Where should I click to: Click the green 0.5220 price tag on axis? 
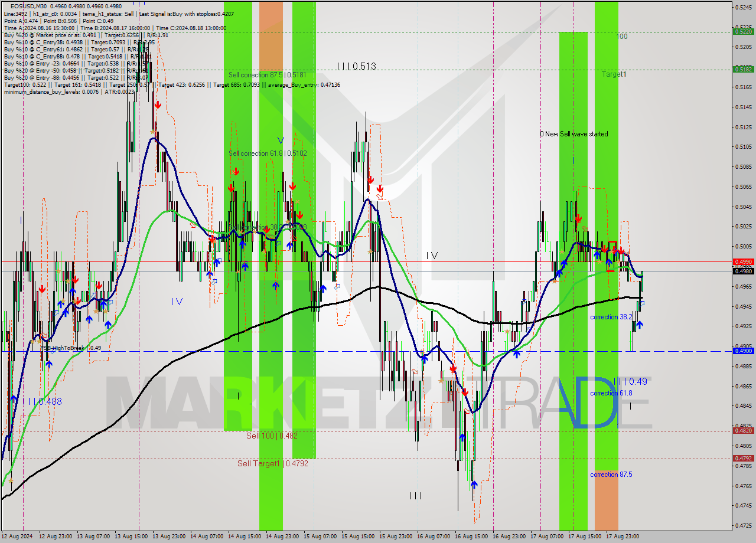click(x=743, y=31)
